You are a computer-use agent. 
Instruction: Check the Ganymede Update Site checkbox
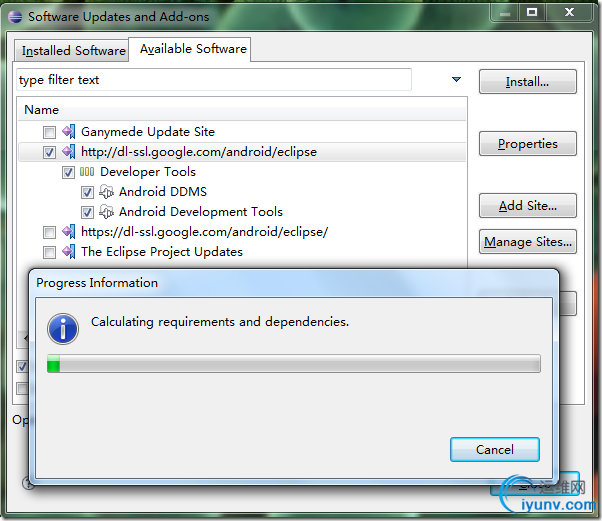(49, 132)
